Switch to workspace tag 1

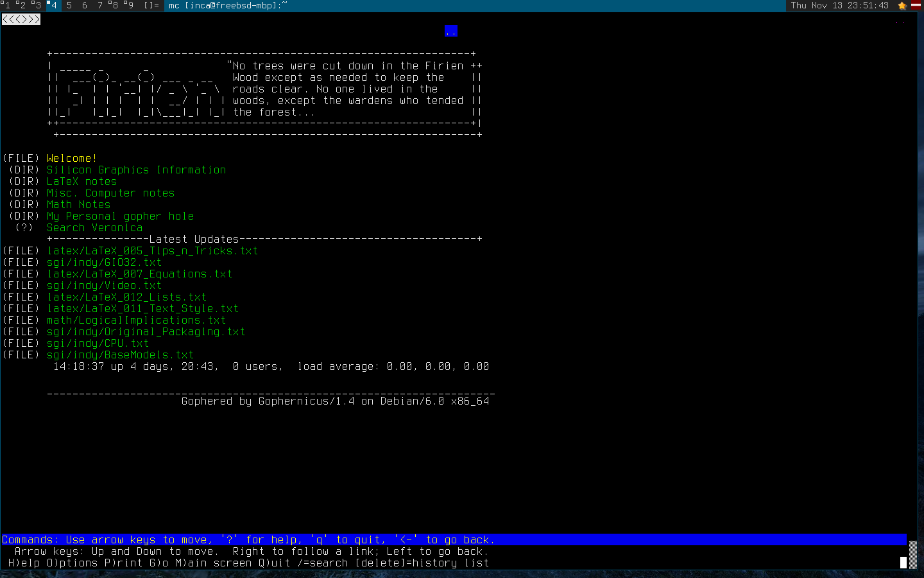click(x=6, y=5)
